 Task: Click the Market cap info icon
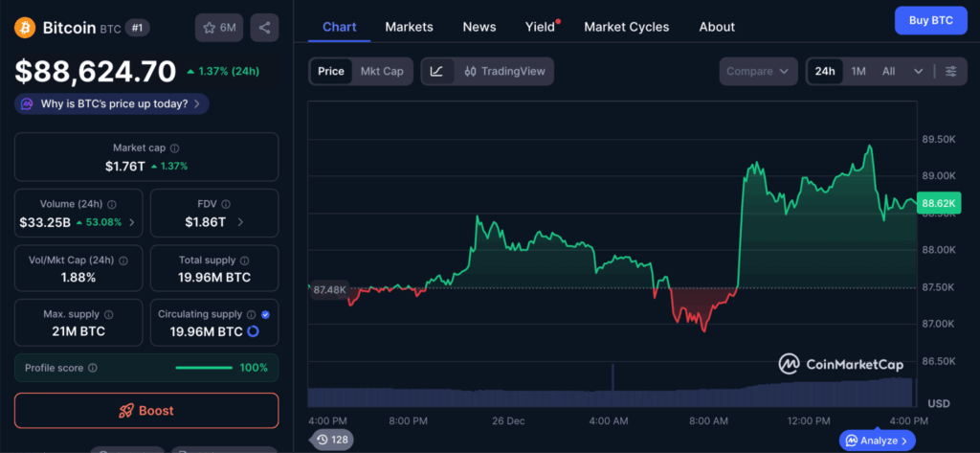[174, 148]
